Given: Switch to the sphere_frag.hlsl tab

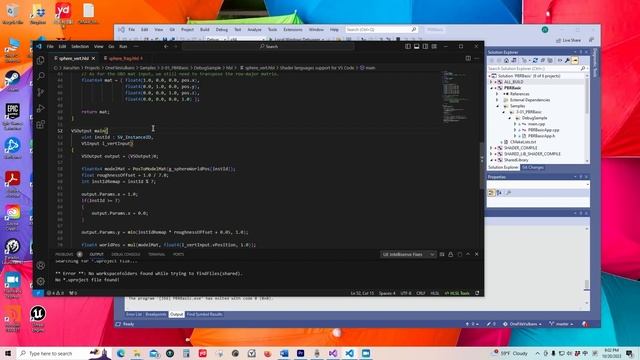Looking at the screenshot, I should (x=123, y=58).
